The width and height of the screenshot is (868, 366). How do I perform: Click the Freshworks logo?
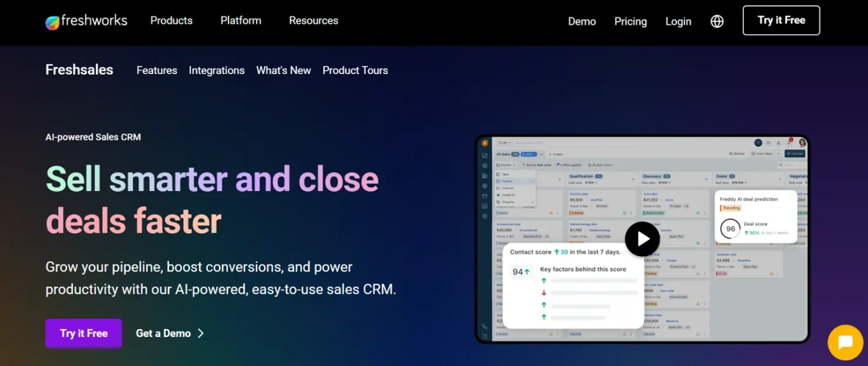tap(86, 21)
